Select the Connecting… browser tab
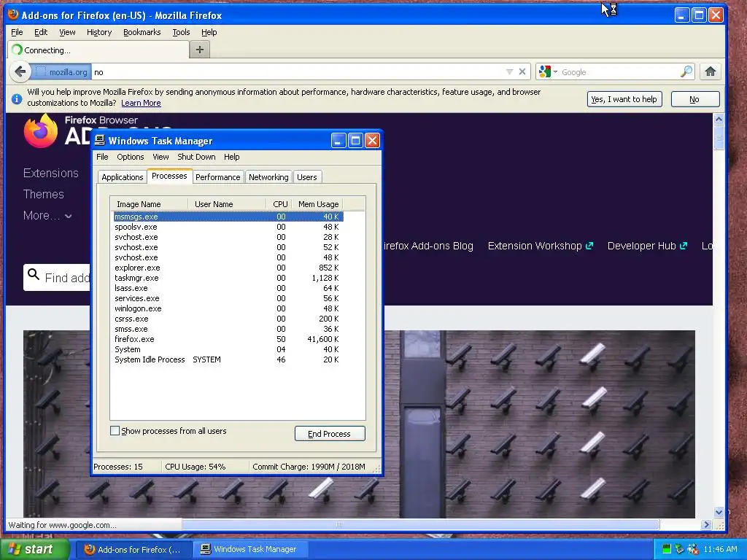 (98, 50)
